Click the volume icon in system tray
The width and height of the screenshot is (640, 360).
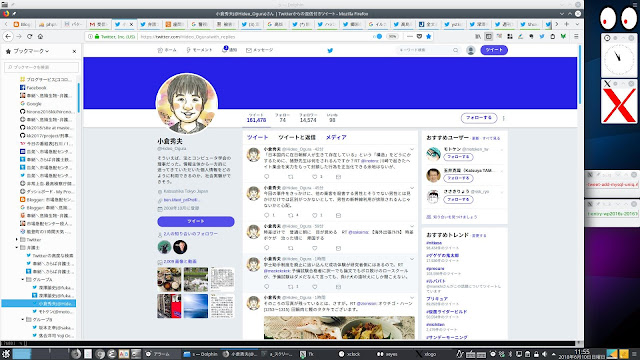click(544, 354)
